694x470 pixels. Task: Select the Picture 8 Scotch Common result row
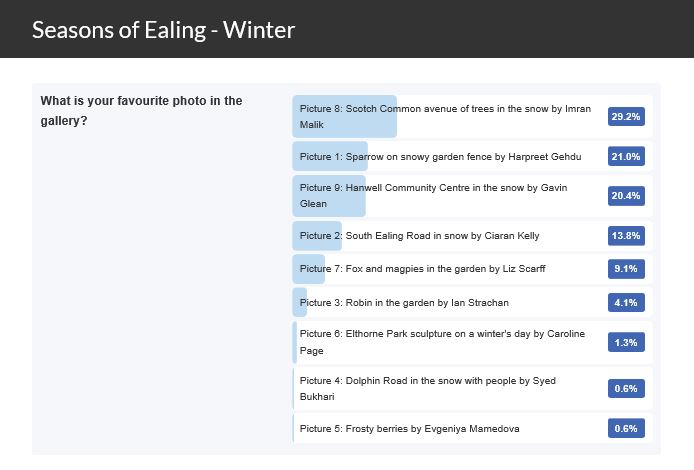[472, 116]
